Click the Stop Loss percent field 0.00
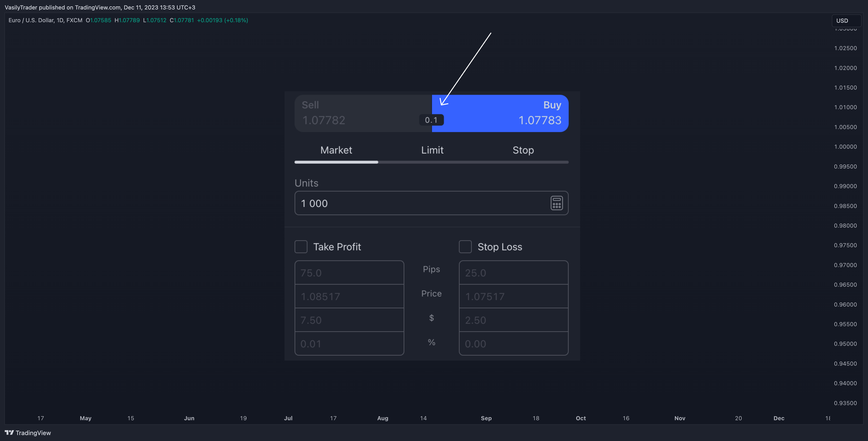868x441 pixels. pyautogui.click(x=513, y=343)
